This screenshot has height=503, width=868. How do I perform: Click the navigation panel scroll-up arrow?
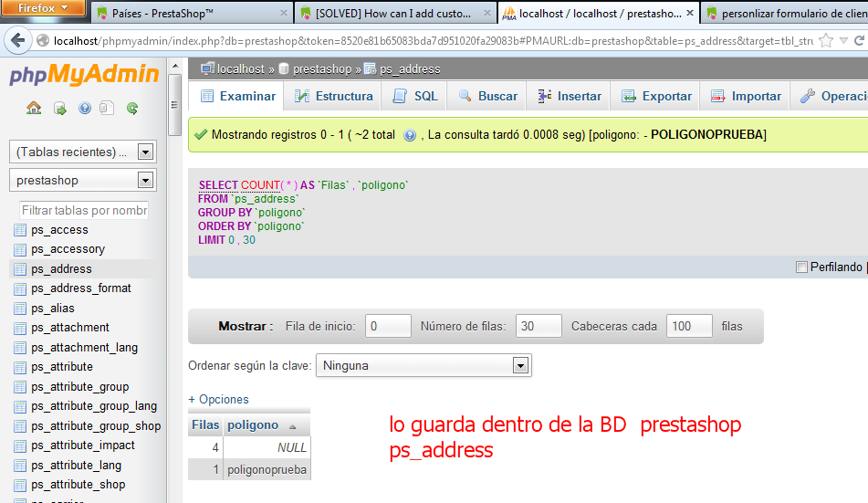click(x=175, y=66)
